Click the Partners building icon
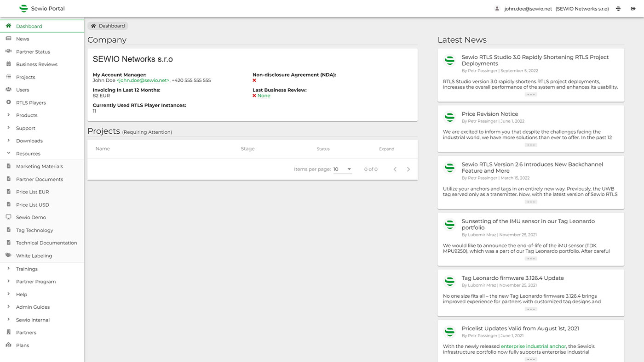 [x=8, y=332]
